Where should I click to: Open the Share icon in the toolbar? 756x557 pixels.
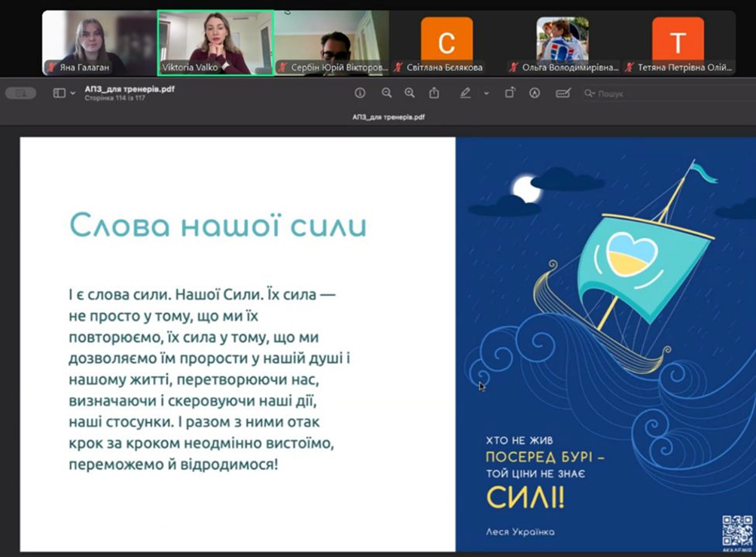(434, 93)
